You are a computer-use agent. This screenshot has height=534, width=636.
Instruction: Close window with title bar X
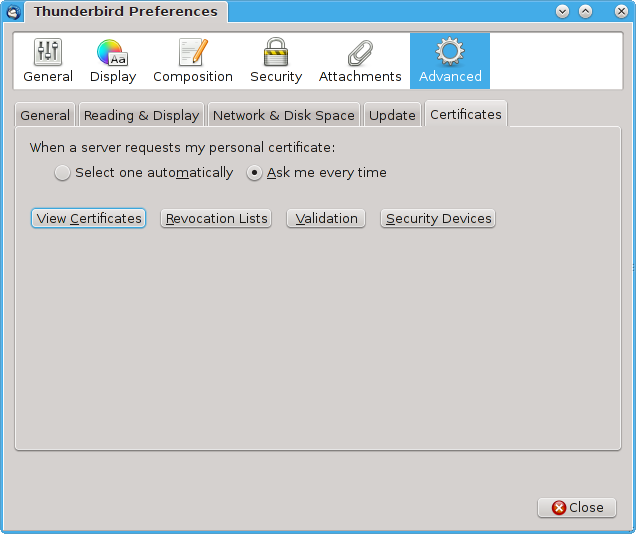coord(621,12)
